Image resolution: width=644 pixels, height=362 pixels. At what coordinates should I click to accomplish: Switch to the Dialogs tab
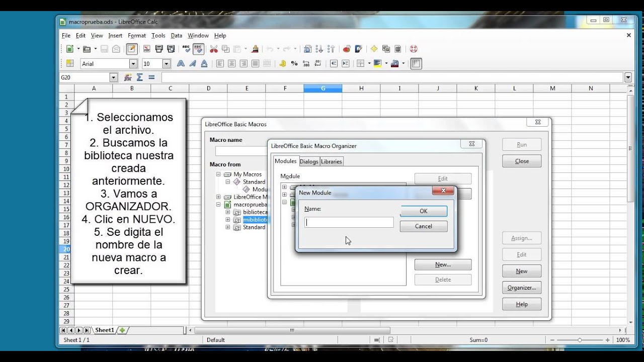coord(309,161)
